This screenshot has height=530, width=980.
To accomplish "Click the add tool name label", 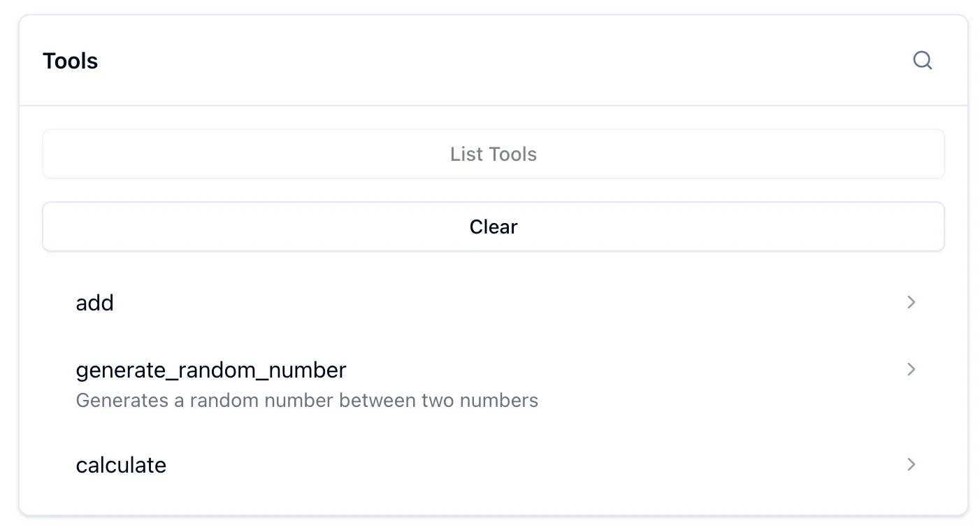I will [x=94, y=302].
